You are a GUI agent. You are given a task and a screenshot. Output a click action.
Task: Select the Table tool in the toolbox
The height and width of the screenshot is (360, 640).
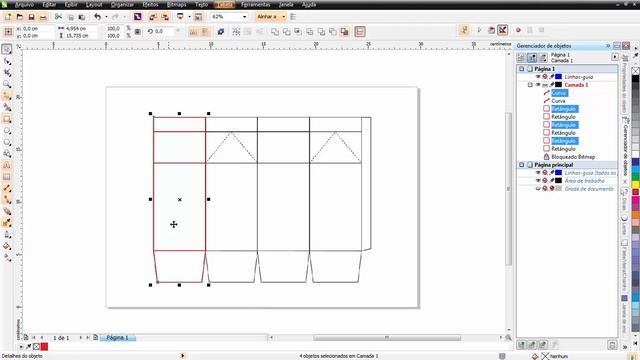[x=7, y=177]
